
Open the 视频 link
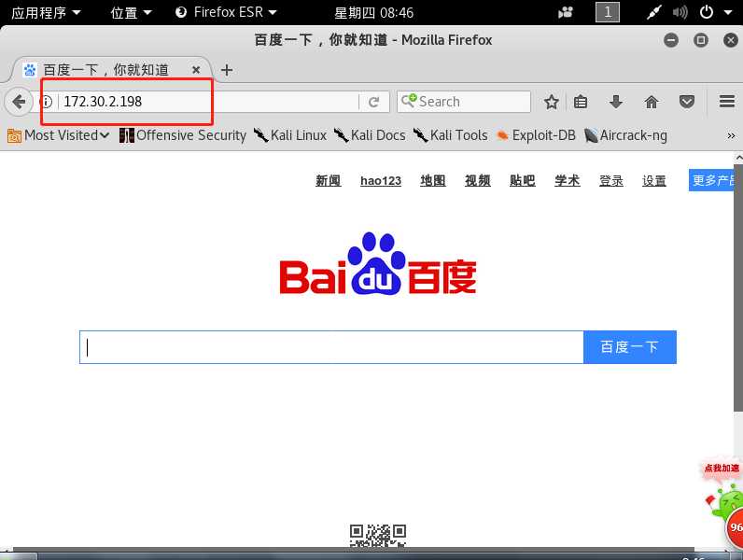tap(478, 180)
